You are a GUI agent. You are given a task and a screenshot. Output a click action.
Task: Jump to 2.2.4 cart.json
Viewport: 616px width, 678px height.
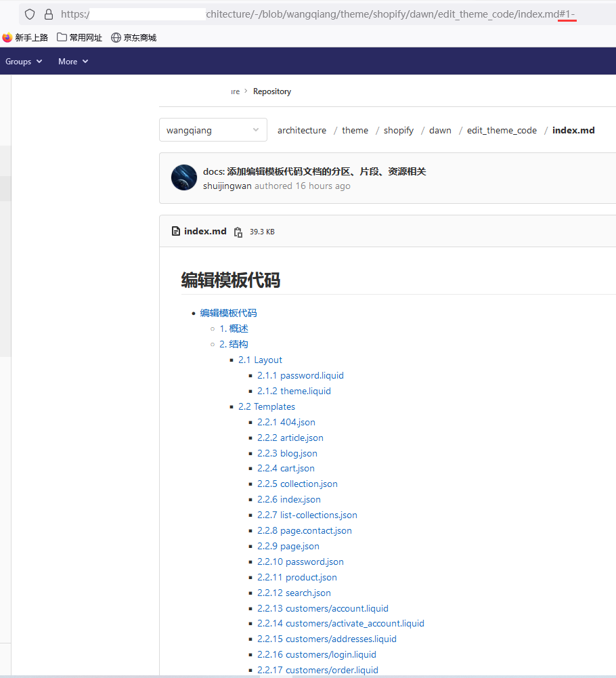286,468
